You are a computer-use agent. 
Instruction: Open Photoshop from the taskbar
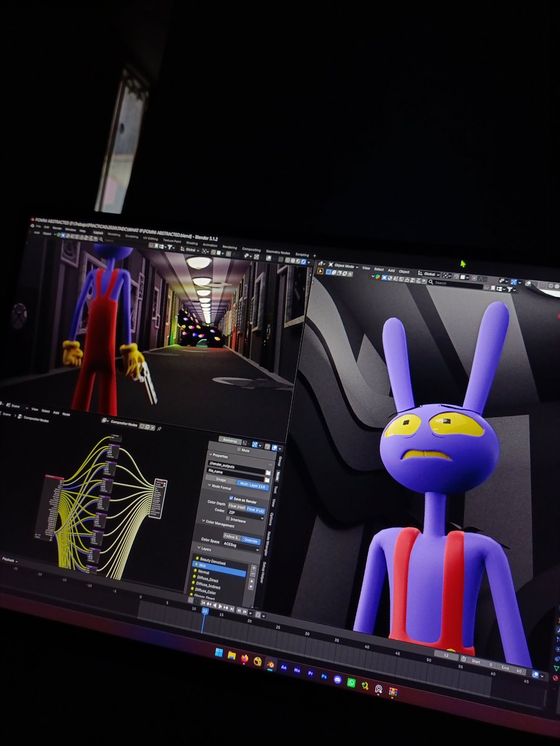click(x=324, y=676)
